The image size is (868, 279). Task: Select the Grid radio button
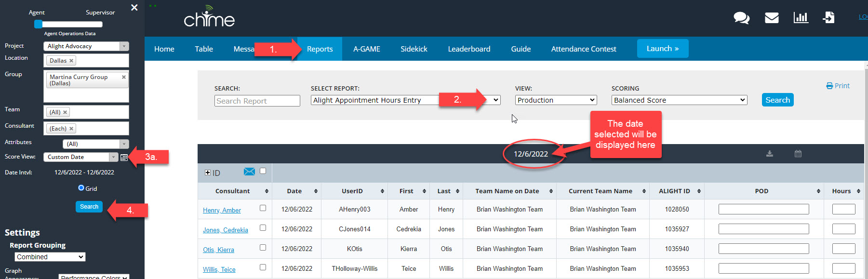click(81, 188)
